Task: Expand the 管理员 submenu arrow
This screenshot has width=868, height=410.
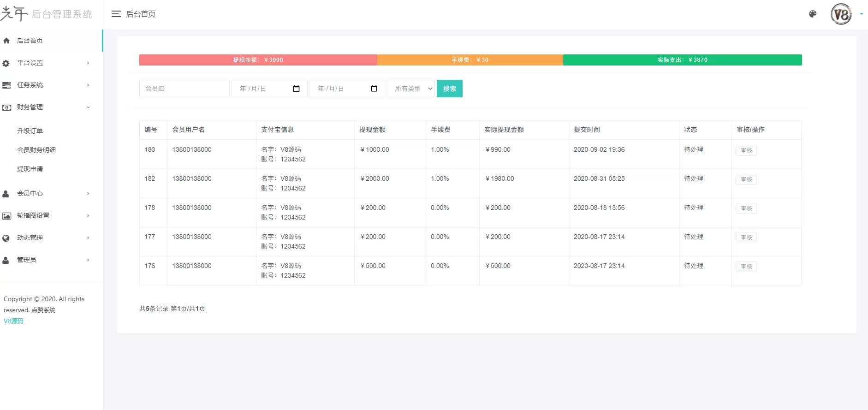Action: 88,260
